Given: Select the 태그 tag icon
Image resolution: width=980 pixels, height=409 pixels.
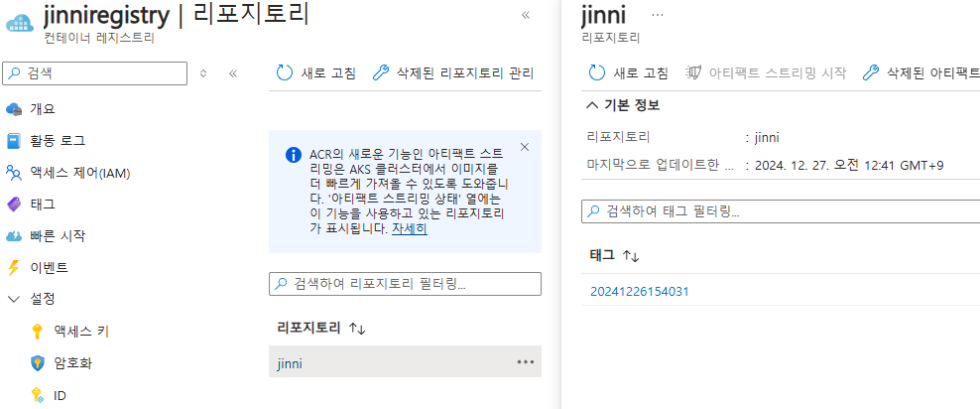Looking at the screenshot, I should [14, 204].
